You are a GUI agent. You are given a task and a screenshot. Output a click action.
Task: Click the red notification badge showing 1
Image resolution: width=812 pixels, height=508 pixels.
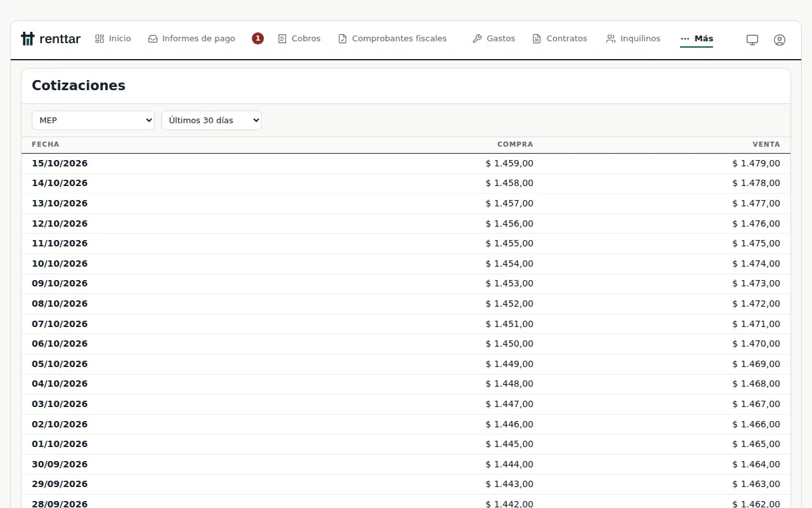point(258,38)
